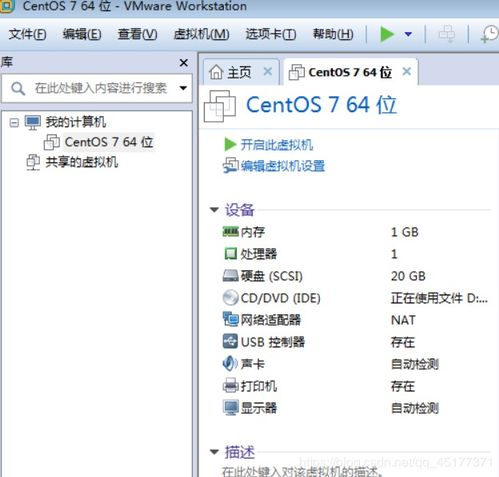Click the greyed send Ctrl+Alt+Del toolbar icon

[446, 34]
